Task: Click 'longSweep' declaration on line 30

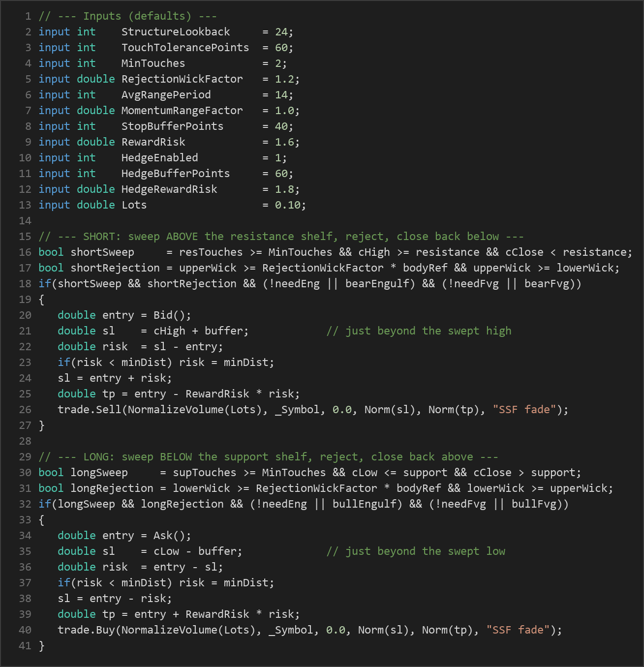Action: click(x=99, y=473)
